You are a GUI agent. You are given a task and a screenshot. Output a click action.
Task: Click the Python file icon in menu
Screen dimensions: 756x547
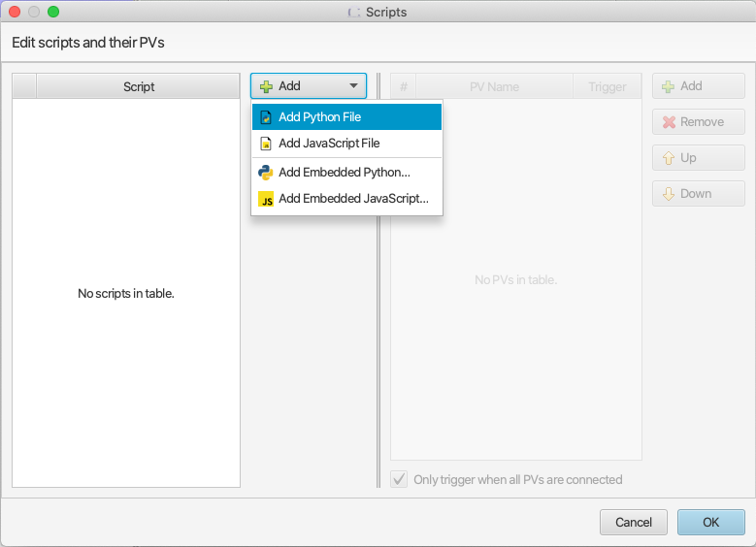(x=266, y=117)
